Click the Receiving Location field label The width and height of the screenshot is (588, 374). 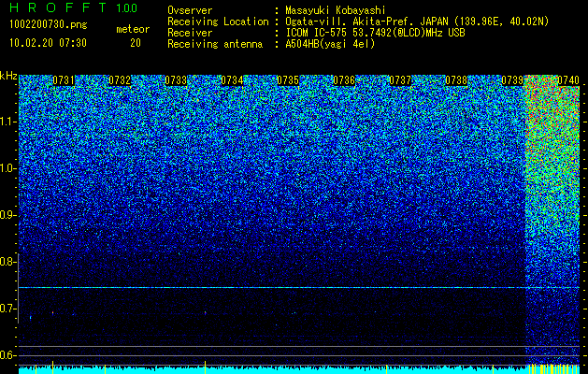tap(218, 22)
